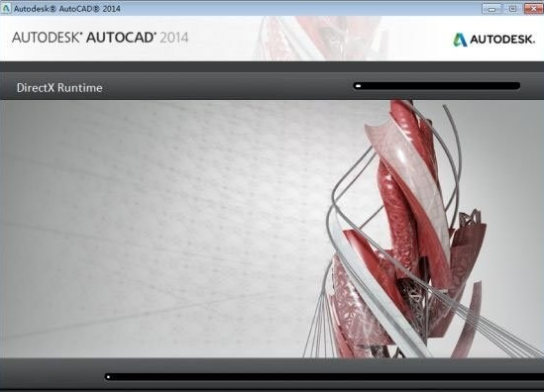Click the AutoCAD icon in title bar
This screenshot has height=392, width=544.
(6, 9)
